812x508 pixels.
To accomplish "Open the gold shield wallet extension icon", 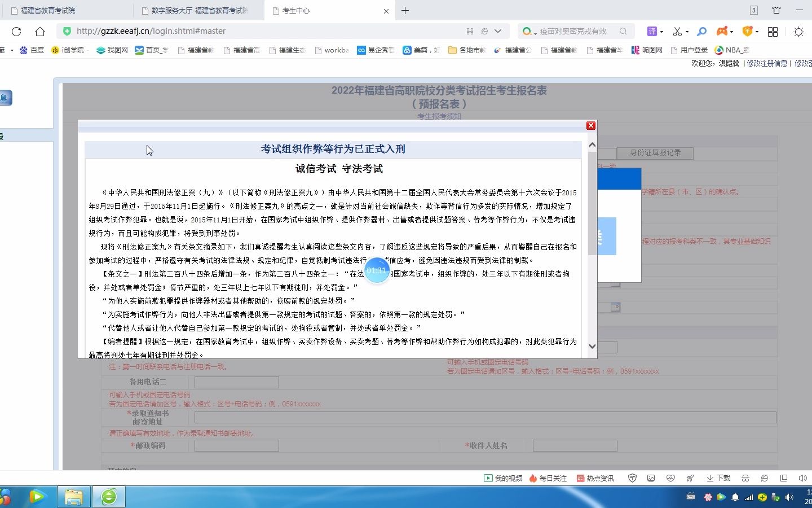I will pyautogui.click(x=747, y=31).
